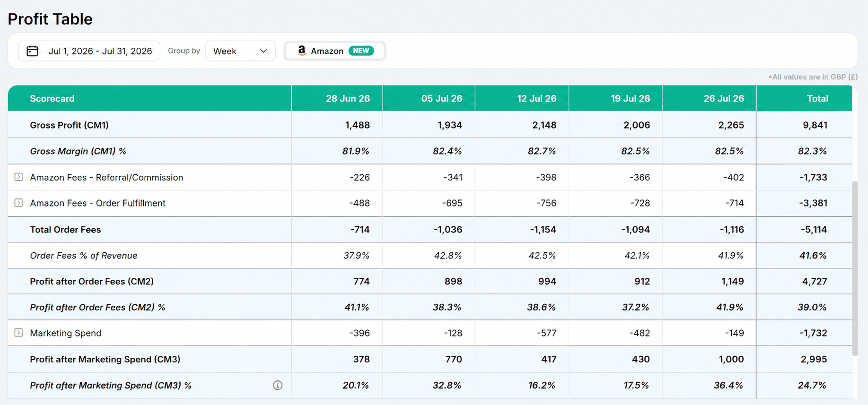Click Order Fees % total 41.6%
This screenshot has height=405, width=868.
pyautogui.click(x=813, y=256)
